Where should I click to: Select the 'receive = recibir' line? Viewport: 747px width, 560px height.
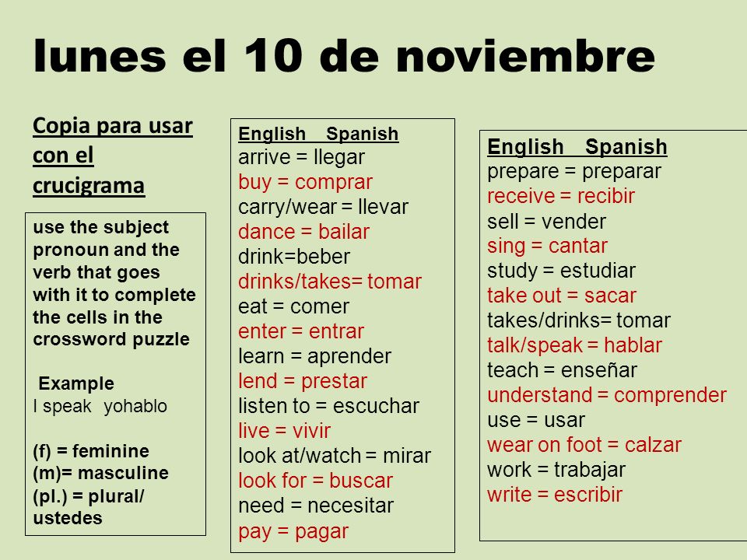pos(561,196)
